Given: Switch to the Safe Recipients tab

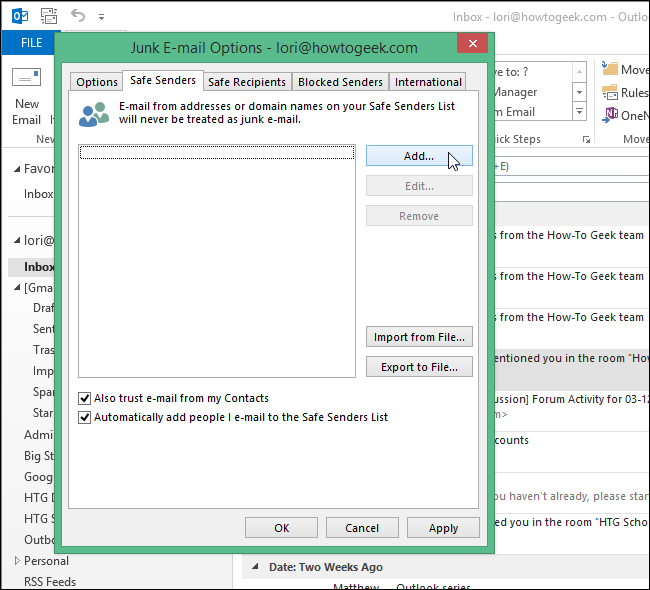Looking at the screenshot, I should coord(247,82).
